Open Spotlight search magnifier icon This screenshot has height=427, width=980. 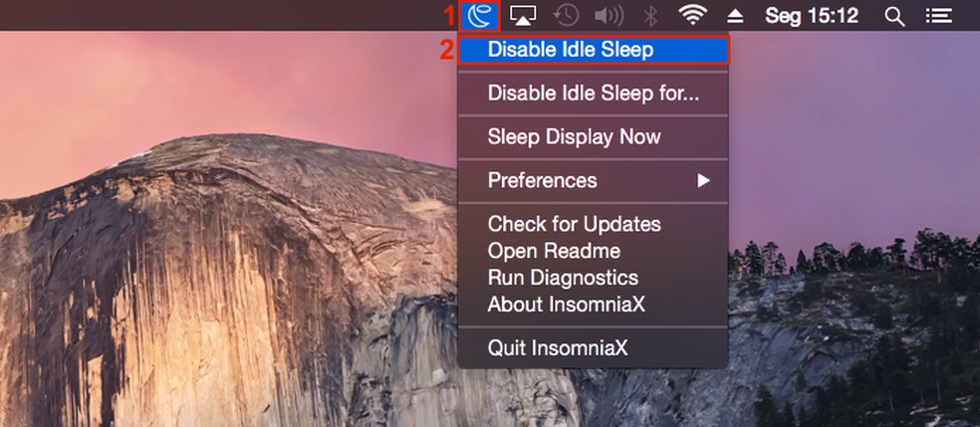pos(895,16)
